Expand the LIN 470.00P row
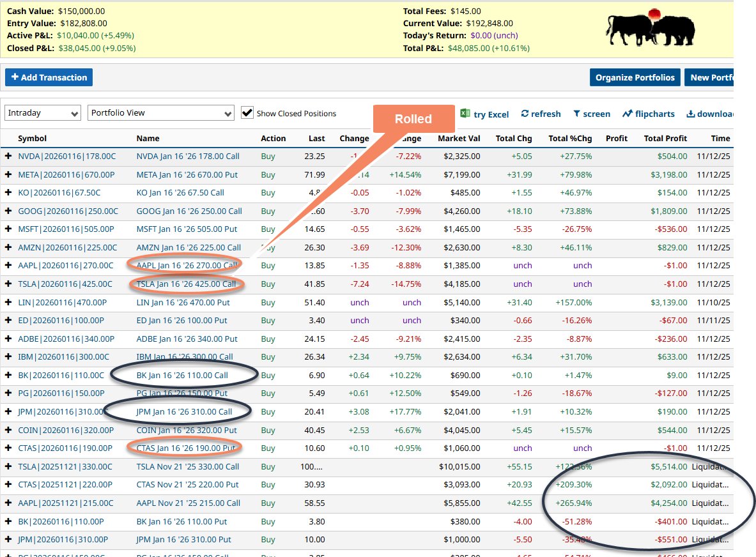The width and height of the screenshot is (756, 557). [x=8, y=302]
